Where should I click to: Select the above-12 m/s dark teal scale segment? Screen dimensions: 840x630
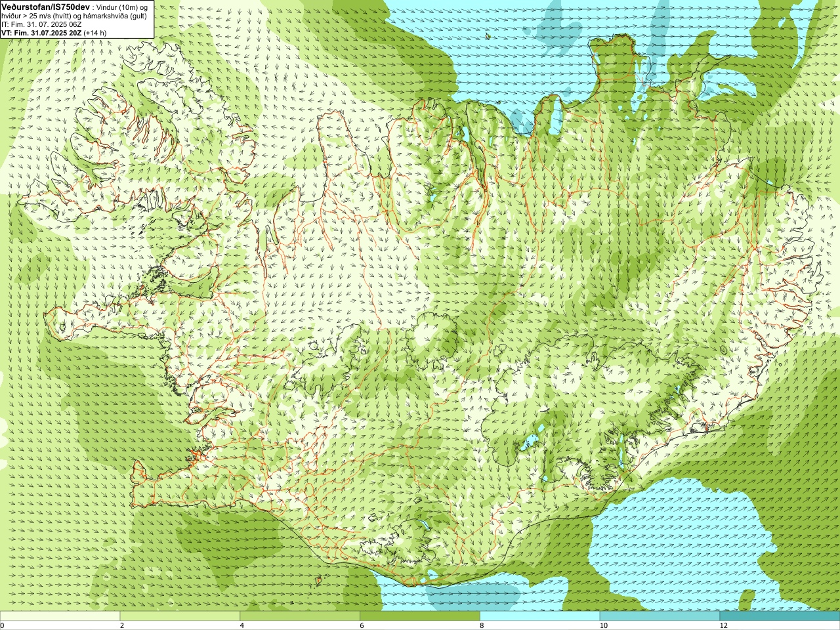click(780, 616)
